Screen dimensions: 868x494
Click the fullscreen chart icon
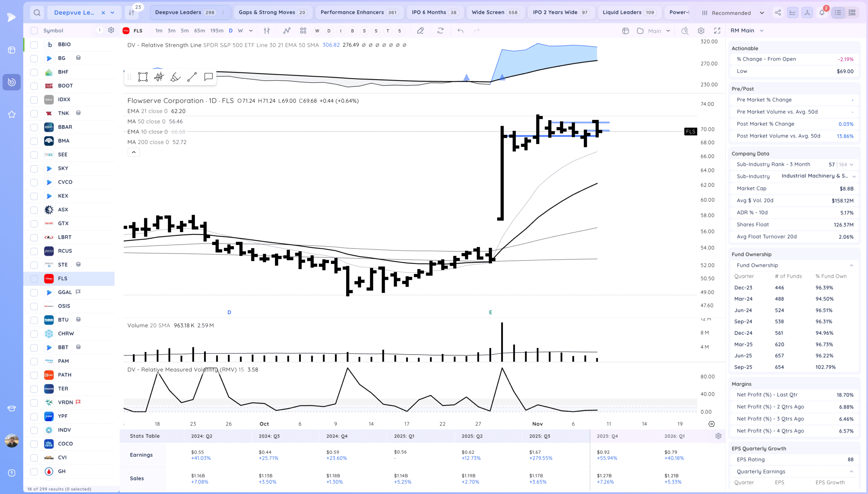(717, 30)
